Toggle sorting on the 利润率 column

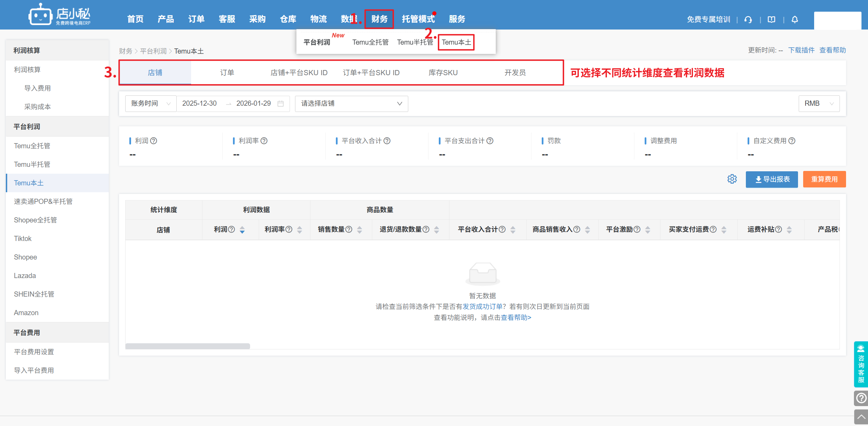point(300,229)
